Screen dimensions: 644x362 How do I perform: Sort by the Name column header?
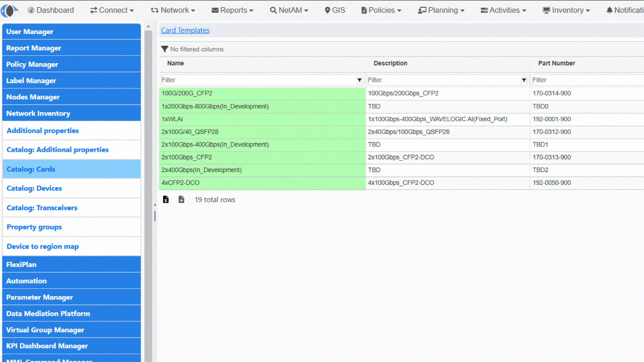[176, 63]
